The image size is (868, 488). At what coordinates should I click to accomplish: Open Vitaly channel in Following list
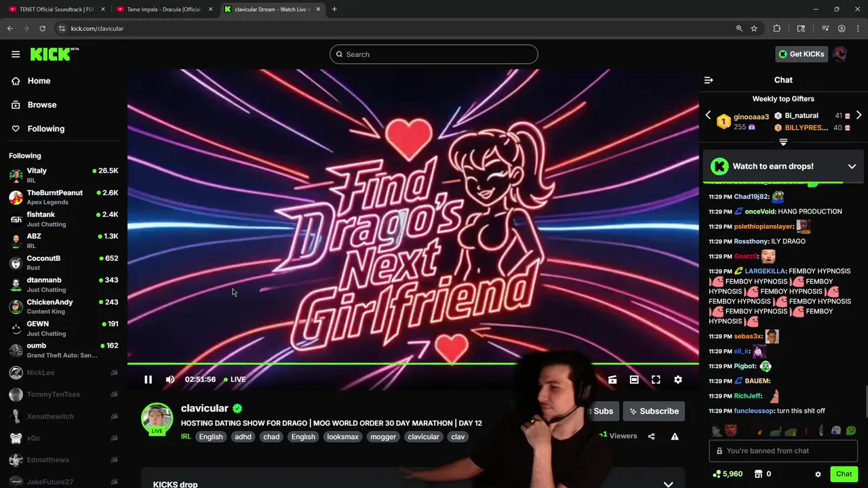[63, 175]
